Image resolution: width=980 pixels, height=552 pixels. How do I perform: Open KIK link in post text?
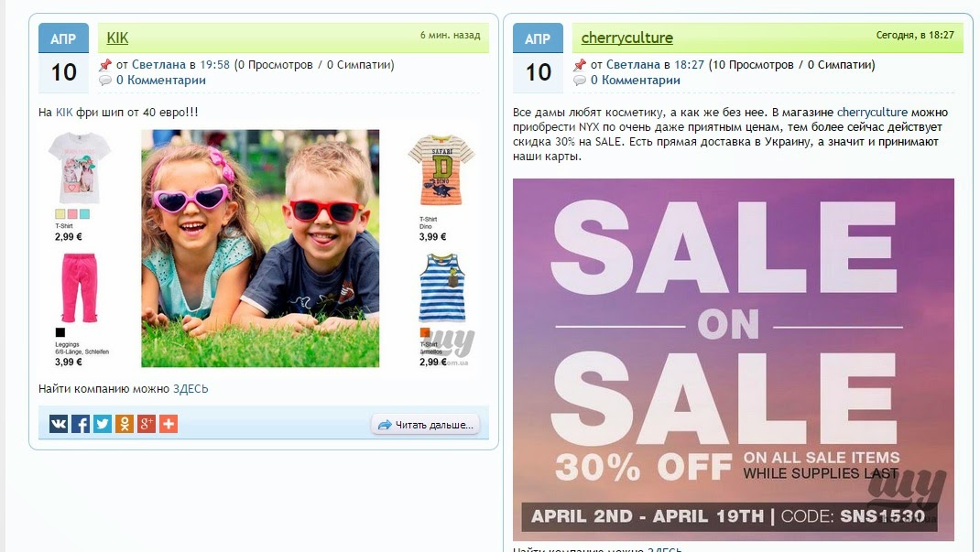point(64,113)
